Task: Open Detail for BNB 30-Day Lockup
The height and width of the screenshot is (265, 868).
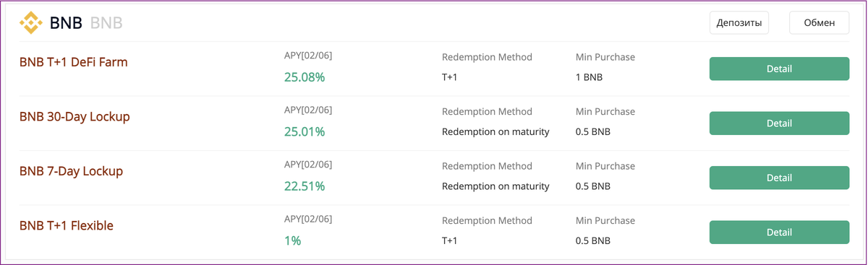Action: [x=779, y=123]
